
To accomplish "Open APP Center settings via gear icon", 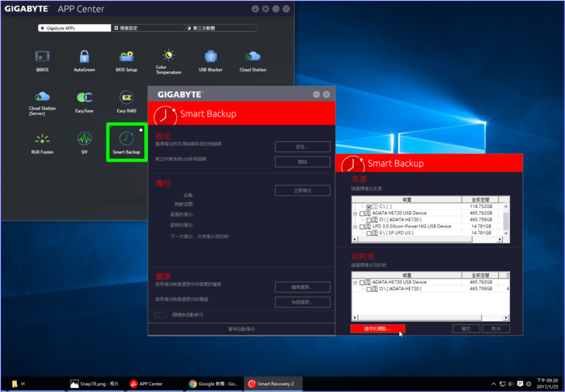I will click(265, 9).
